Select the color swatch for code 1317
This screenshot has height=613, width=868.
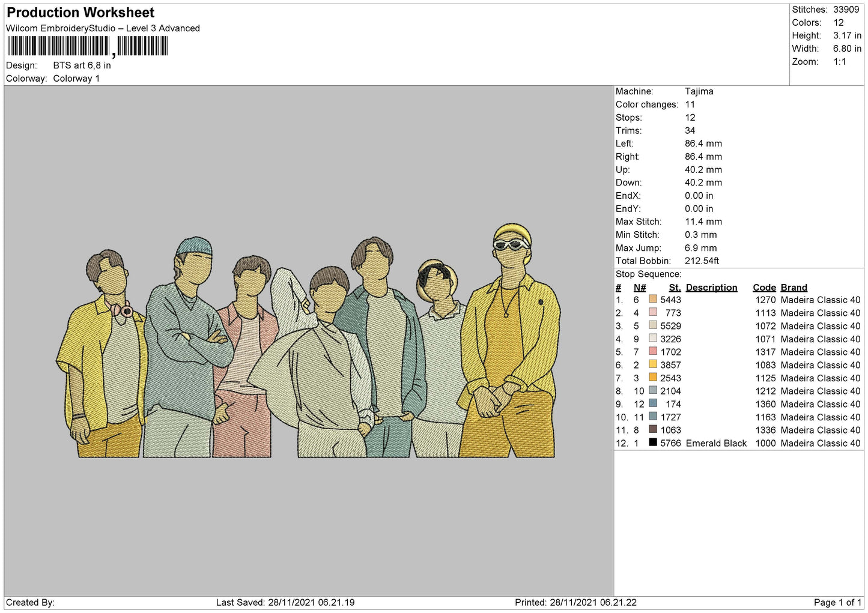(x=653, y=351)
